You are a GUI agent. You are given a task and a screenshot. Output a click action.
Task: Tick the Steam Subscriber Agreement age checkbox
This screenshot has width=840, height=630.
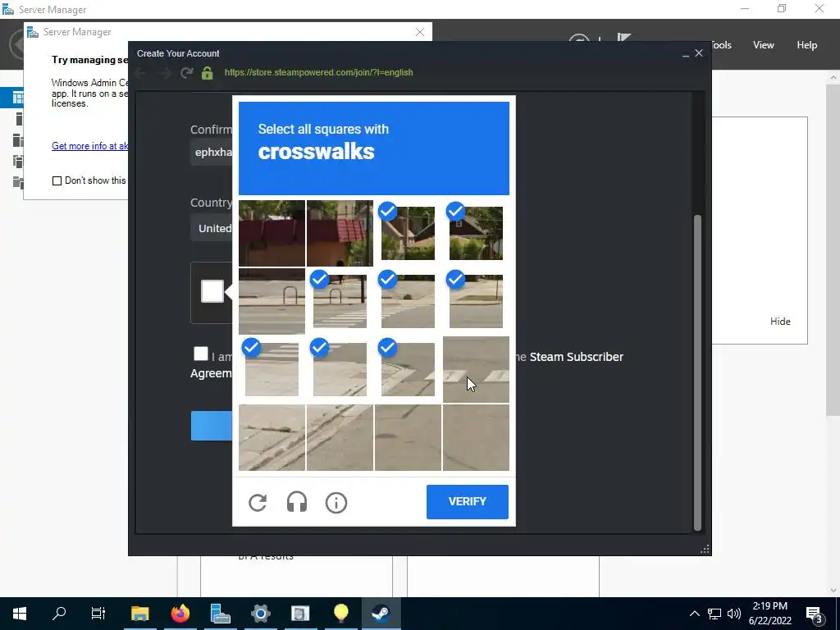coord(201,354)
